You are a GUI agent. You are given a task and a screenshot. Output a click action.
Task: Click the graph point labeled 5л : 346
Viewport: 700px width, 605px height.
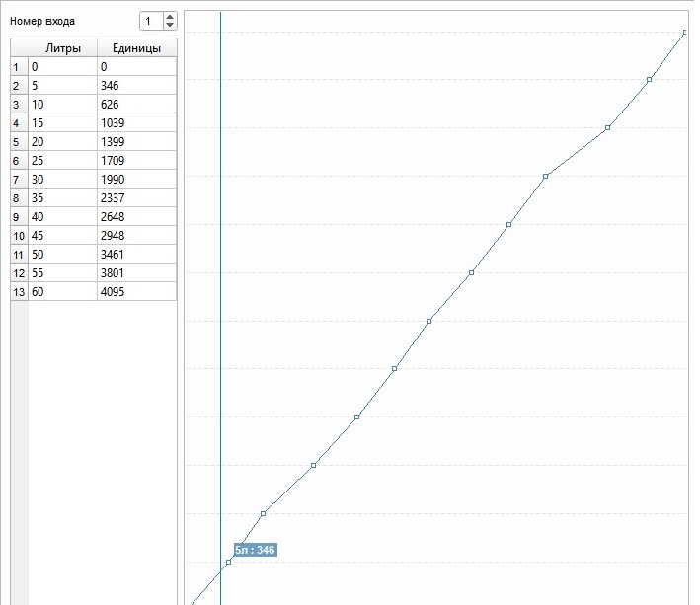pos(228,562)
